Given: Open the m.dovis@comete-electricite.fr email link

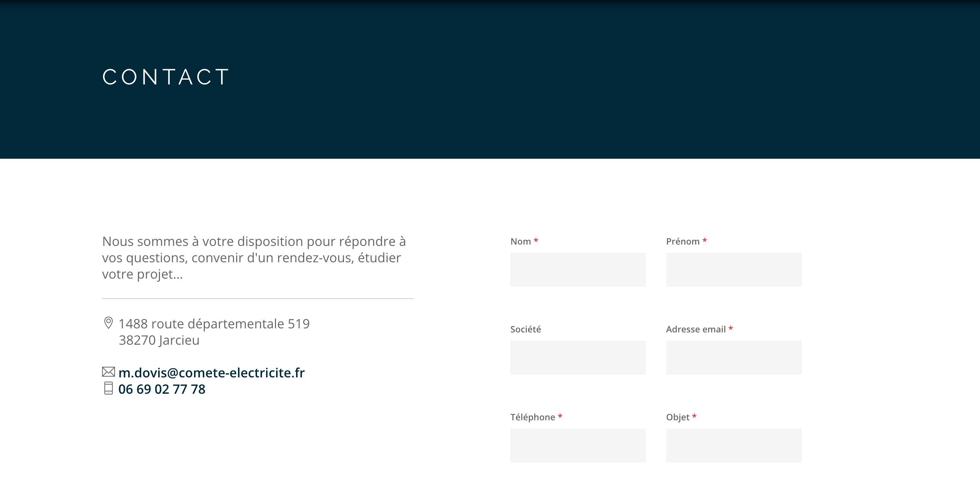Looking at the screenshot, I should tap(212, 372).
